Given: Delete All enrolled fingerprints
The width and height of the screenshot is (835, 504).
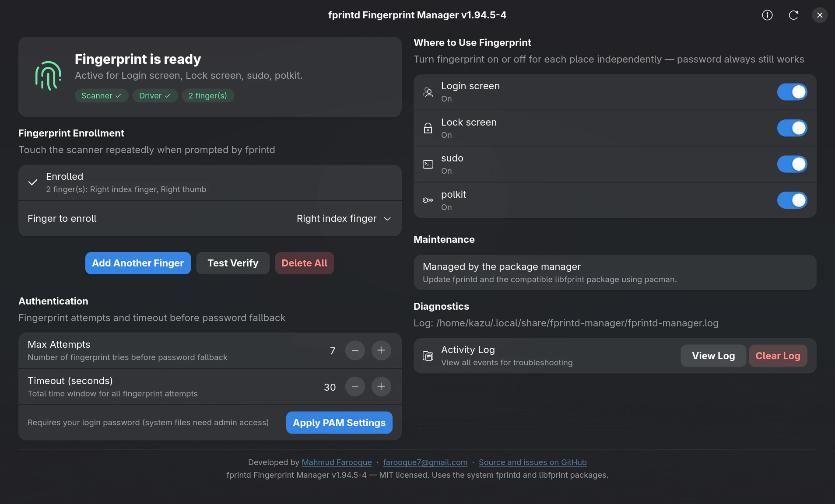Looking at the screenshot, I should pos(305,263).
